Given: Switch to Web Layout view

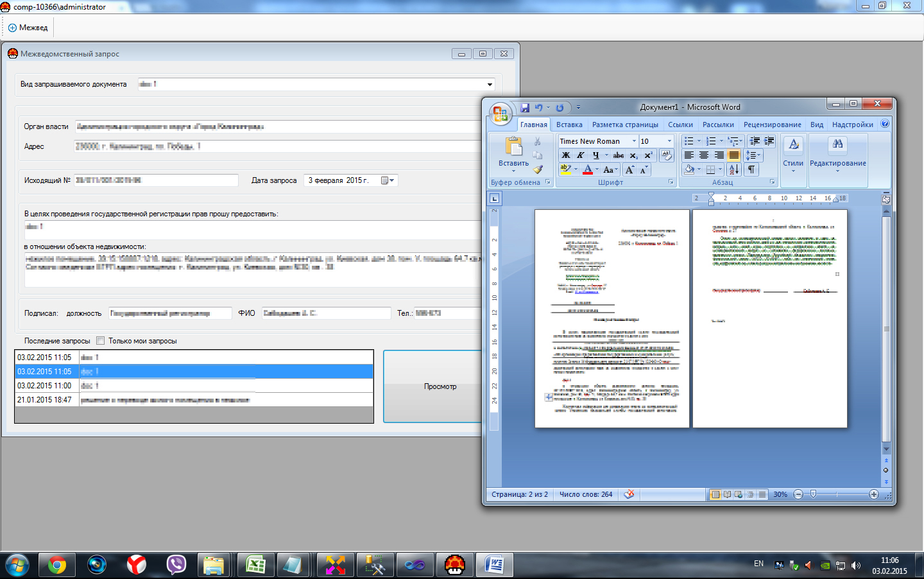Looking at the screenshot, I should coord(739,494).
